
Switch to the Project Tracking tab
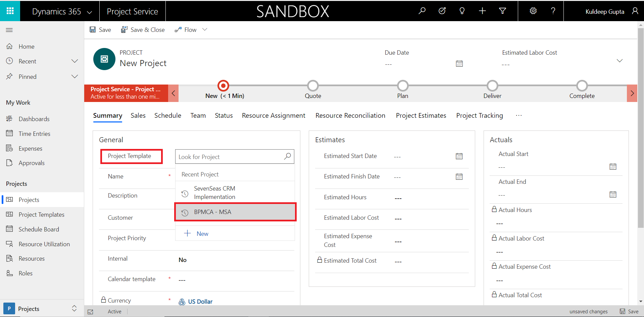(479, 115)
